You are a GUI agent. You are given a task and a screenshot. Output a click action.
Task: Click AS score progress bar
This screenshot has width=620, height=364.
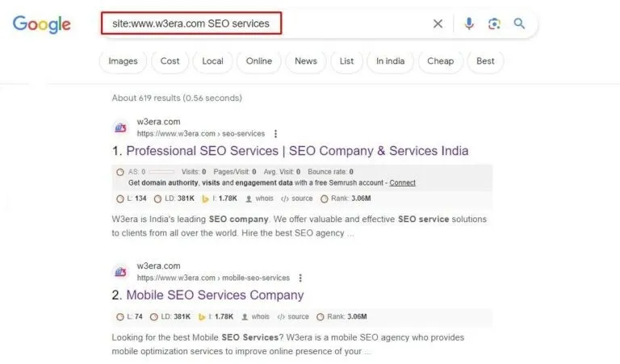point(161,172)
